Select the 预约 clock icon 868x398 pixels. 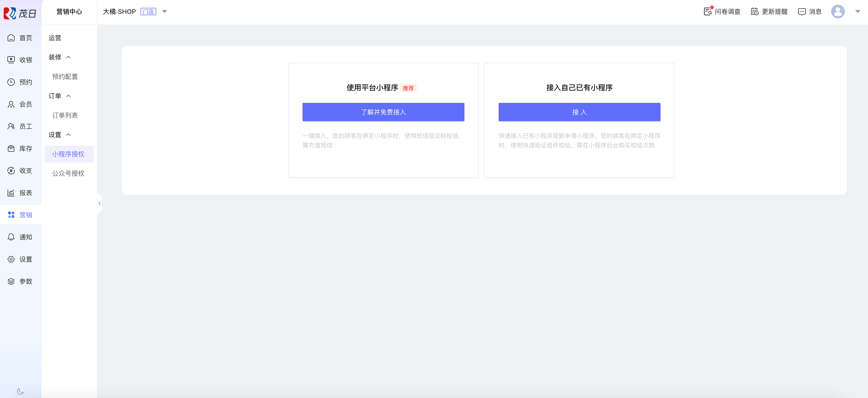[x=11, y=82]
